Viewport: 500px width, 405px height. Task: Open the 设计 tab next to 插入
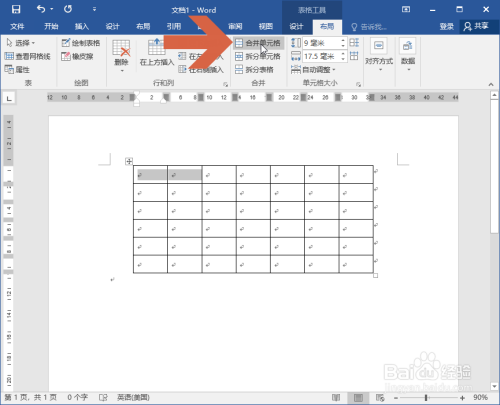112,26
